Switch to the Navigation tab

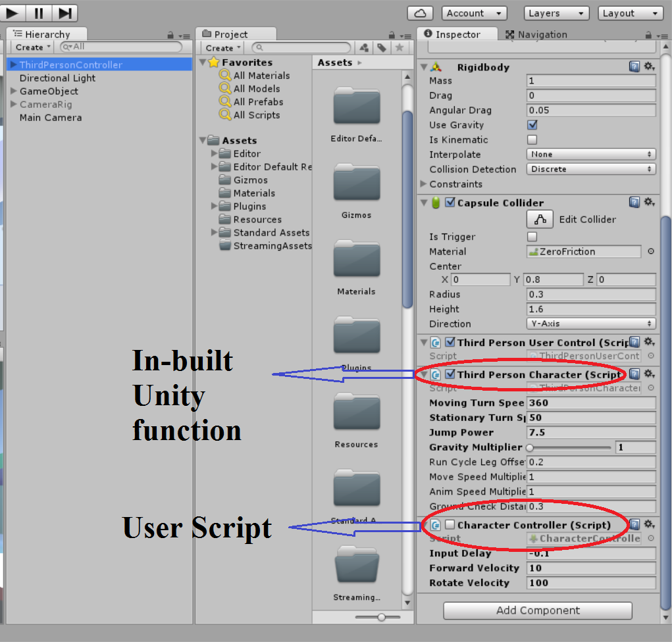point(536,34)
